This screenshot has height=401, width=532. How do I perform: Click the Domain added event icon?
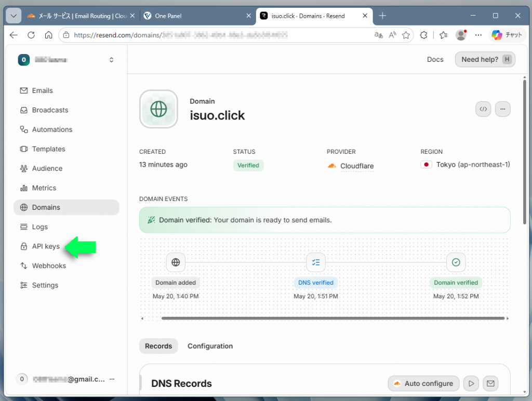[x=176, y=262]
